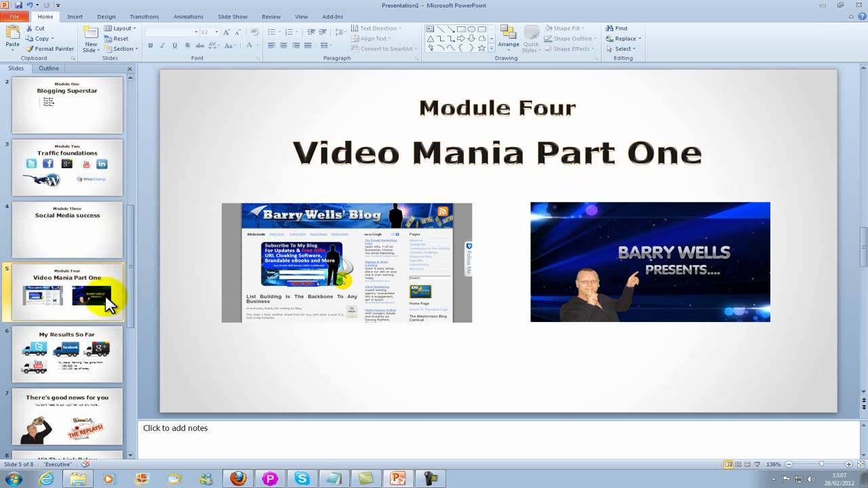
Task: Expand the shapes gallery More arrow
Action: click(491, 48)
